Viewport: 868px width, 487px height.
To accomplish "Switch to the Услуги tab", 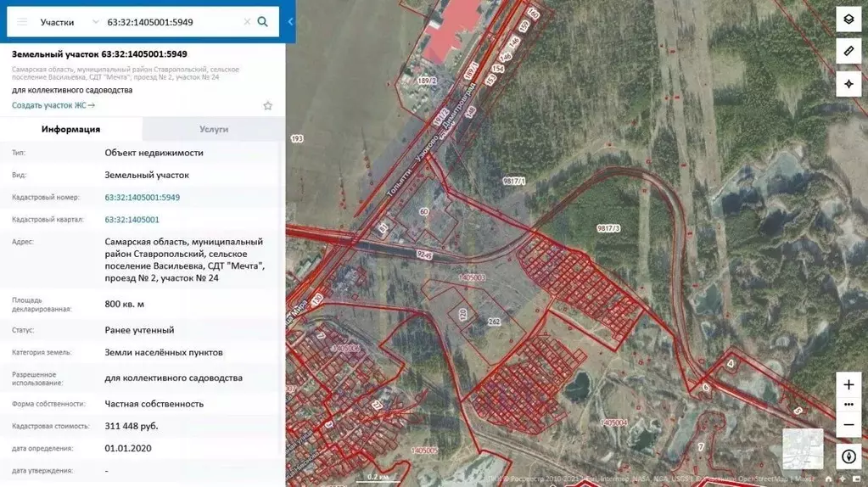I will point(214,130).
